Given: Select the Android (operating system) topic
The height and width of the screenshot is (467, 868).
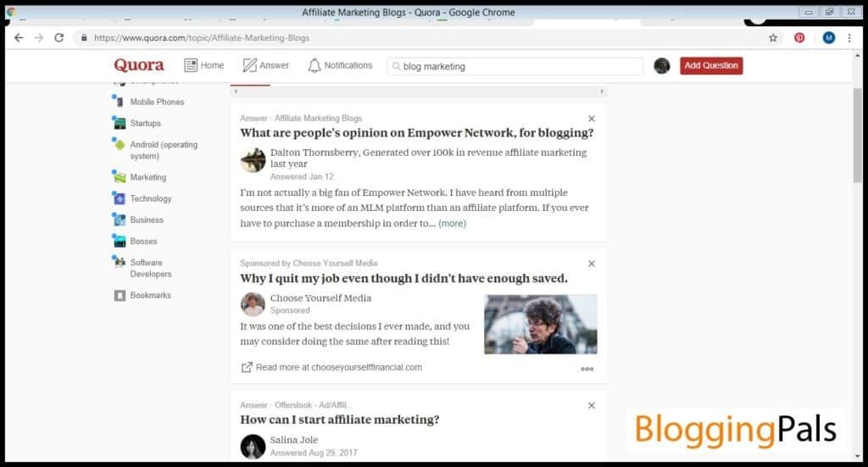Looking at the screenshot, I should [x=164, y=150].
